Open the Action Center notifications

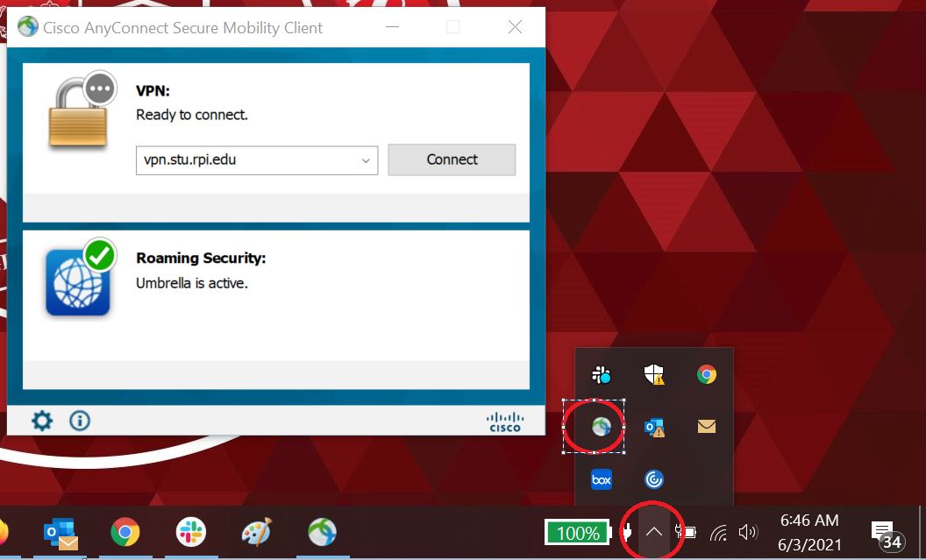coord(884,533)
